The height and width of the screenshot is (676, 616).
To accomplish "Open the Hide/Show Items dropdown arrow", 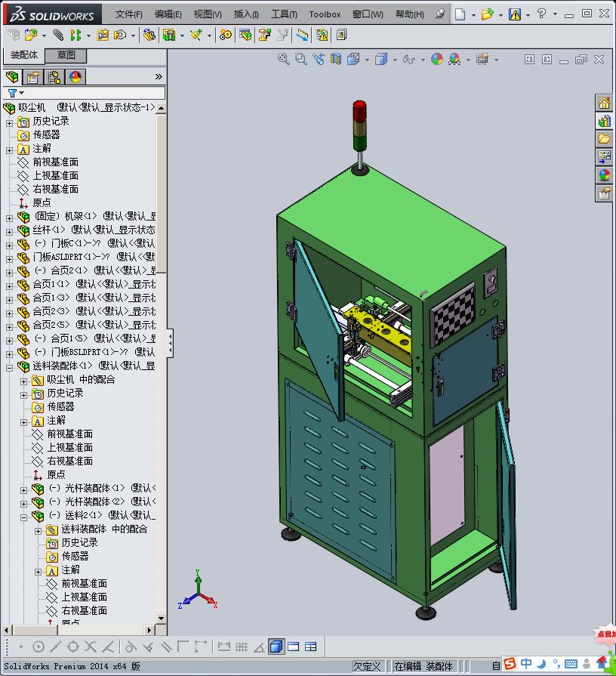I will (422, 60).
